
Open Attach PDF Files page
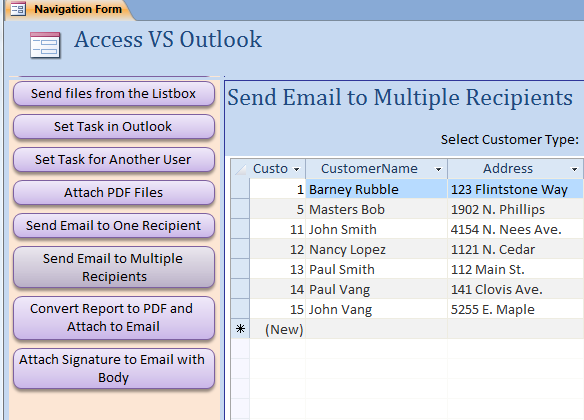pyautogui.click(x=114, y=192)
